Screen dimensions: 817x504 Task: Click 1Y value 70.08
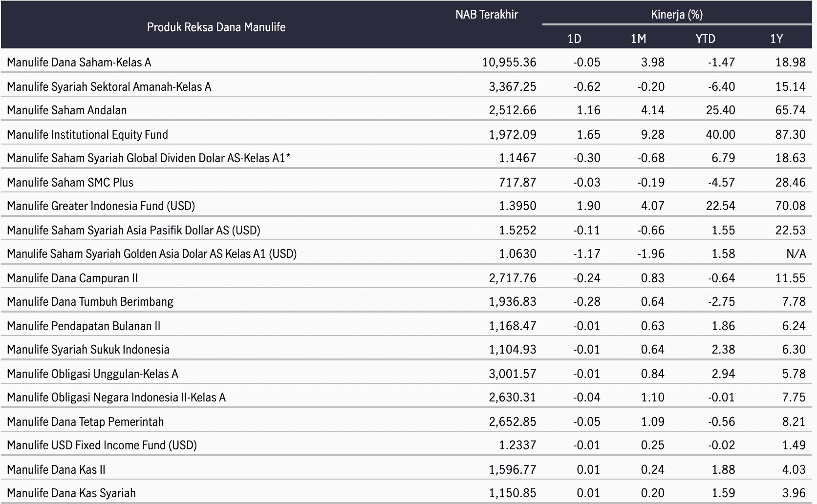(790, 206)
